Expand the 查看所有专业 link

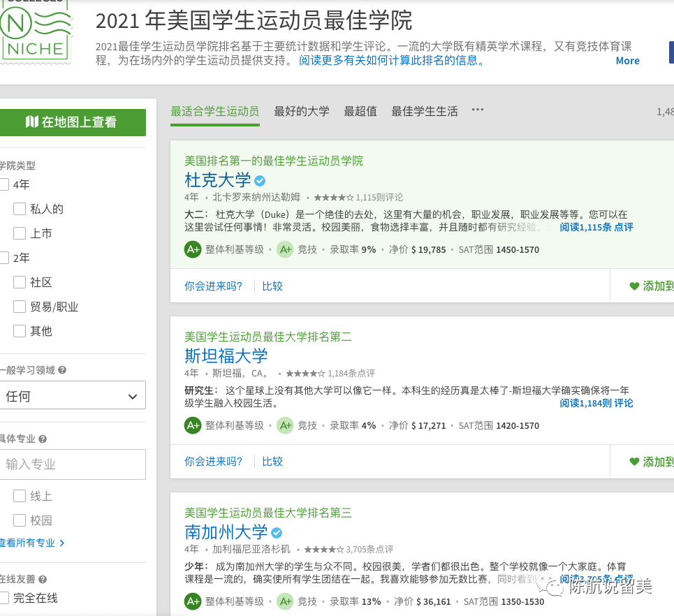[x=32, y=543]
